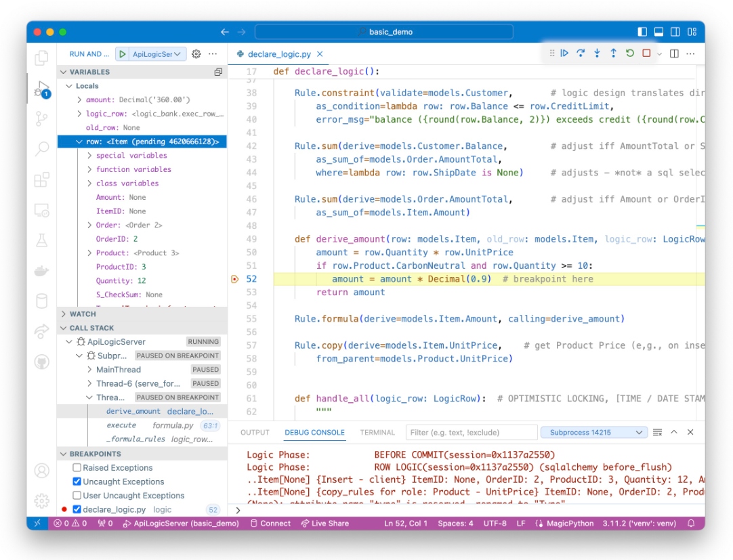Check User Uncaught Exceptions
The width and height of the screenshot is (733, 560).
77,495
